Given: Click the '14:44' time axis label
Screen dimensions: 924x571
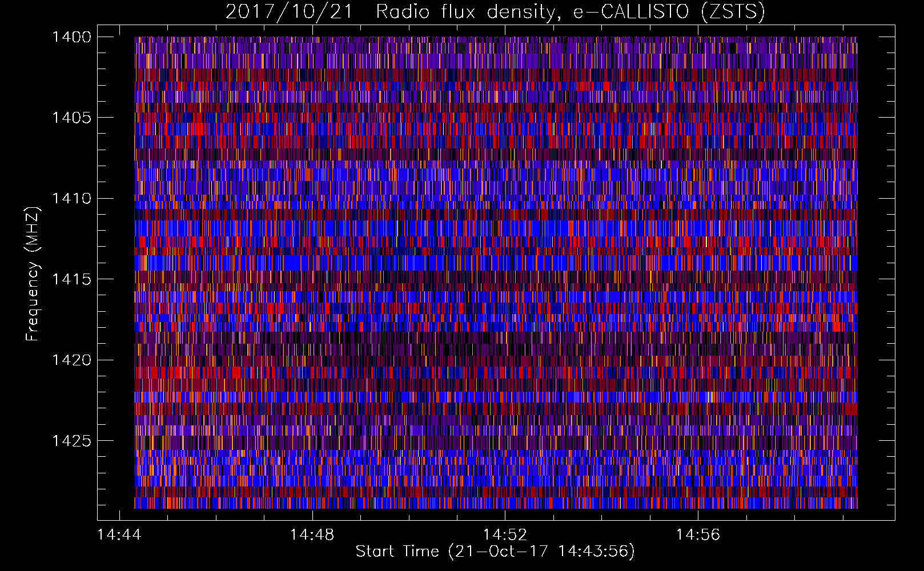Looking at the screenshot, I should point(119,535).
